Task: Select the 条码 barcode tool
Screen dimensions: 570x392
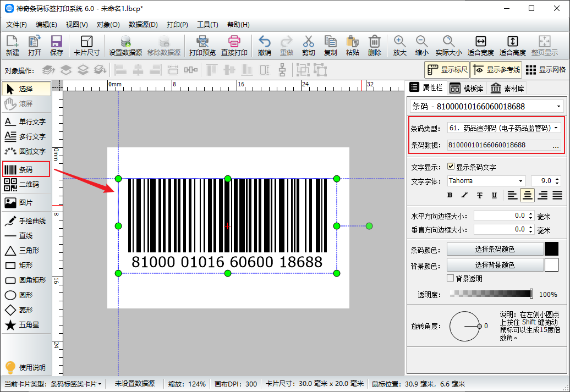Action: click(26, 169)
